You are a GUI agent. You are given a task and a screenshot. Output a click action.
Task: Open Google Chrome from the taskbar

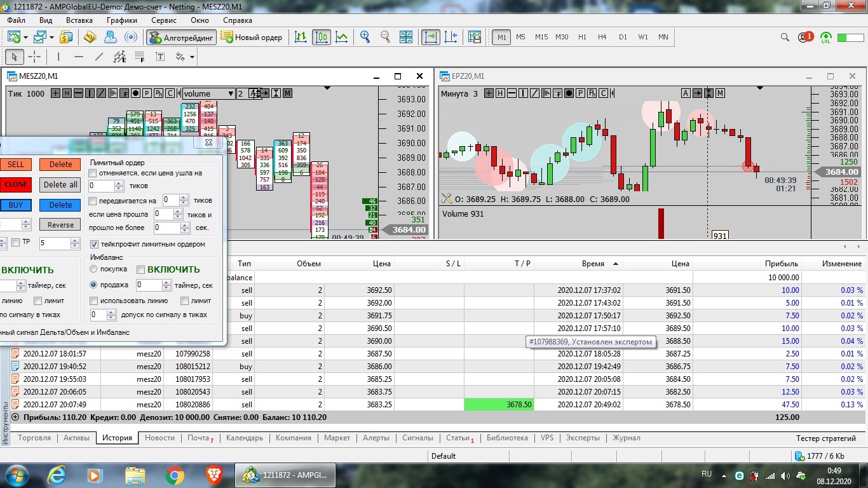click(x=175, y=475)
